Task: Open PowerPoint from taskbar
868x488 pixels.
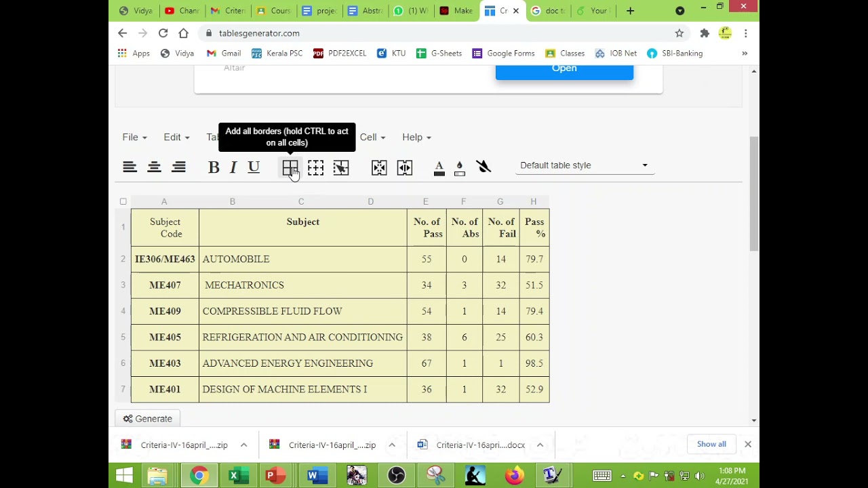Action: click(x=273, y=476)
